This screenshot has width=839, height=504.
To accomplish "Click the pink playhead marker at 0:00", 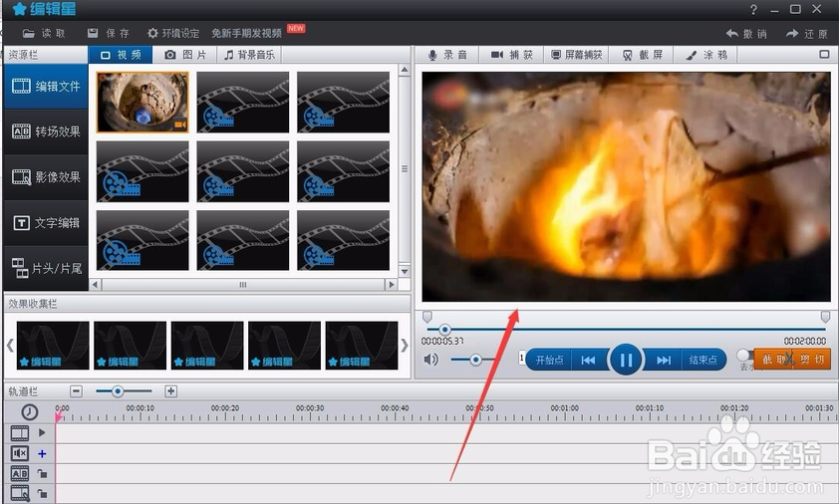I will pos(59,415).
